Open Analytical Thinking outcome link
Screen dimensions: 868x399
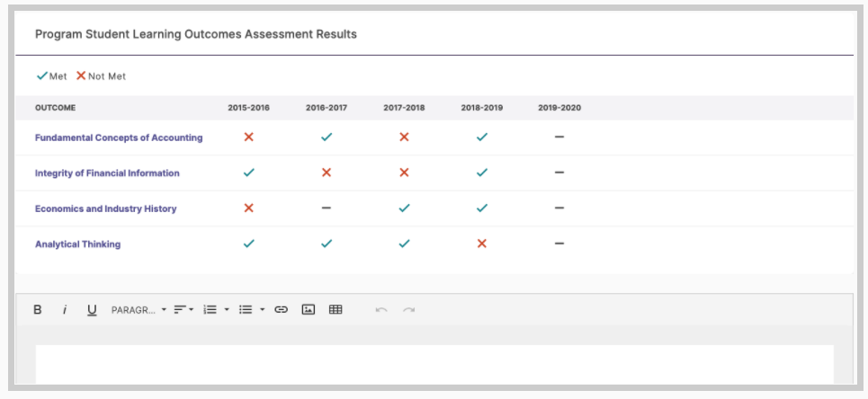coord(78,244)
